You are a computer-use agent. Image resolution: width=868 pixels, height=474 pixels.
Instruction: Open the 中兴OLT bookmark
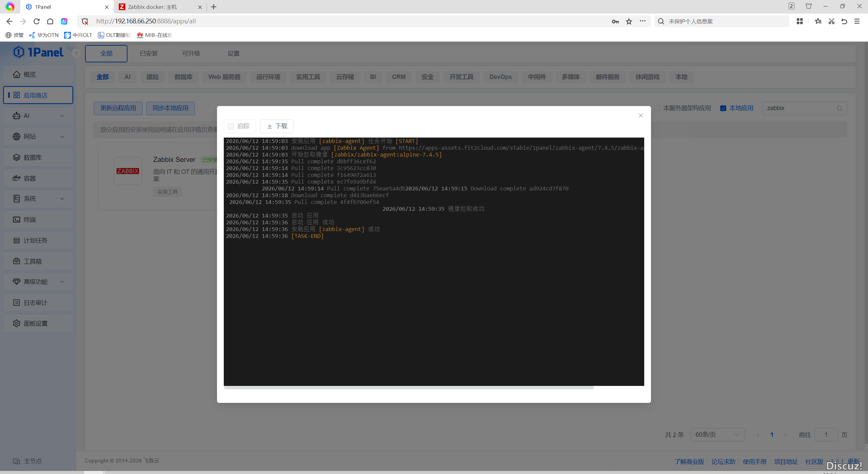78,35
